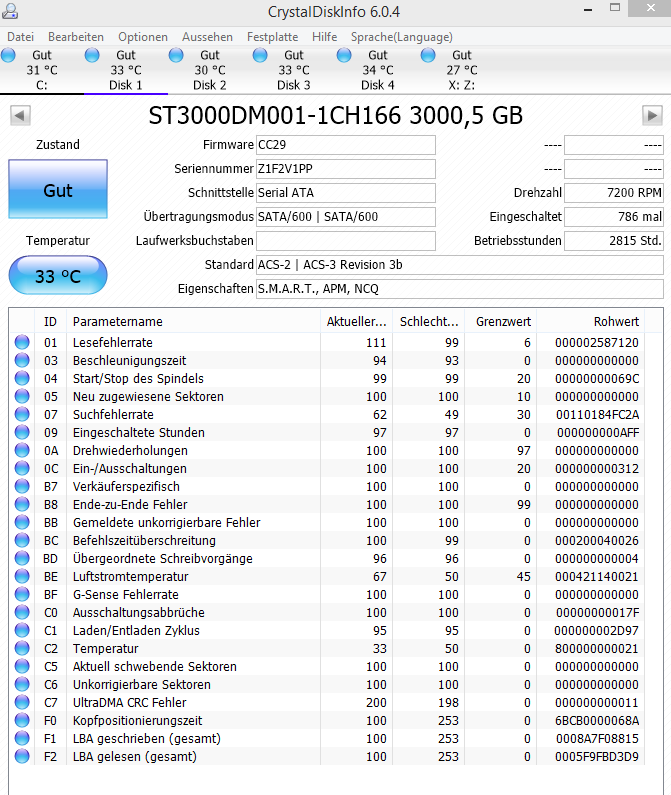Screen dimensions: 671x795
Task: Click the ID column header
Action: point(50,321)
